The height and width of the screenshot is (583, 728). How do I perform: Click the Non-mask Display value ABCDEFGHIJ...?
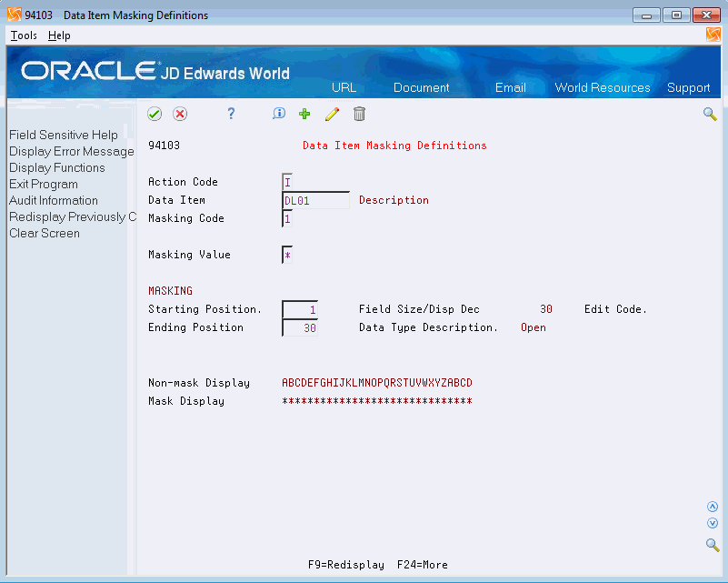click(x=377, y=383)
